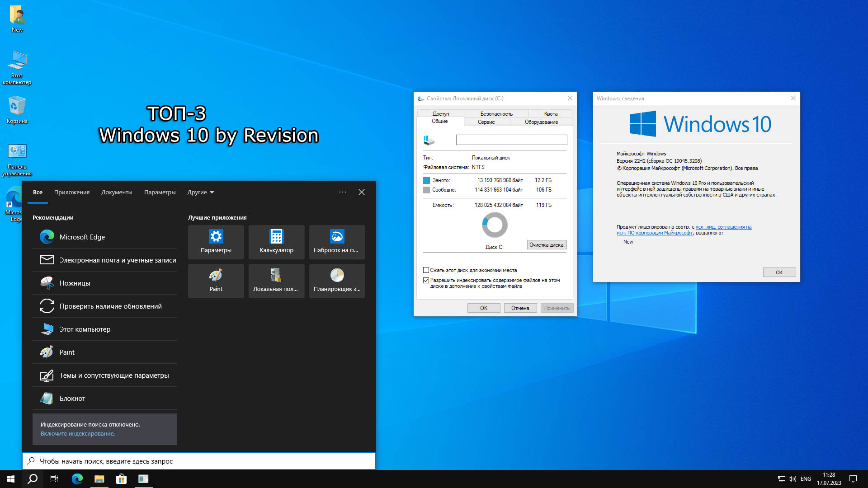Enable the compress this disk checkbox
This screenshot has width=868, height=488.
point(426,270)
